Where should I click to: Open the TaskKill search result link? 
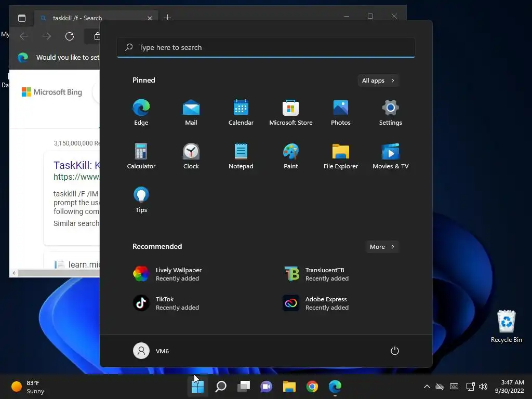[x=77, y=165]
